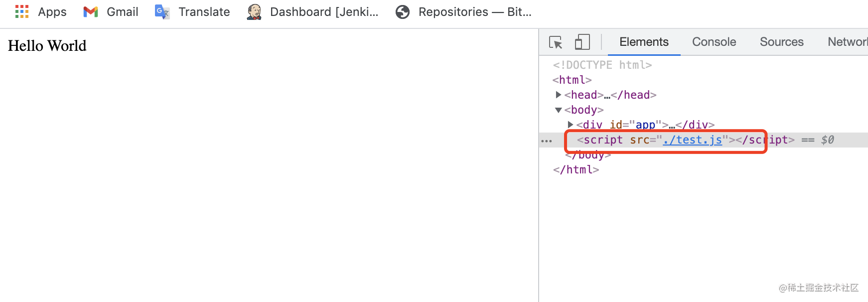Follow the ./test.js source link

click(692, 140)
